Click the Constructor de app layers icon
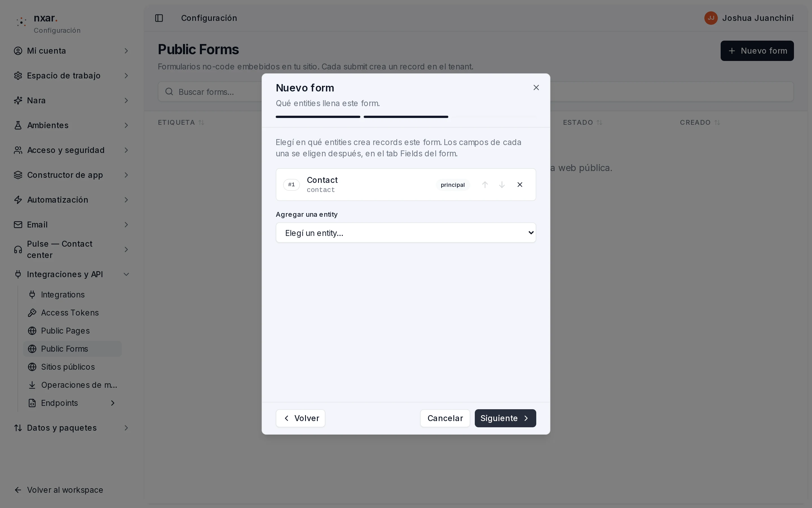Image resolution: width=812 pixels, height=508 pixels. pos(18,175)
